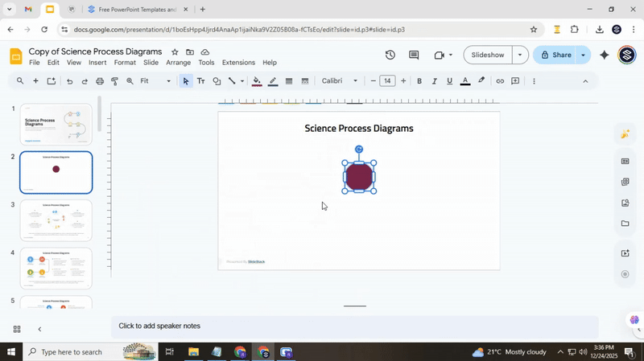
Task: Expand the Slideshow options arrow
Action: 520,55
